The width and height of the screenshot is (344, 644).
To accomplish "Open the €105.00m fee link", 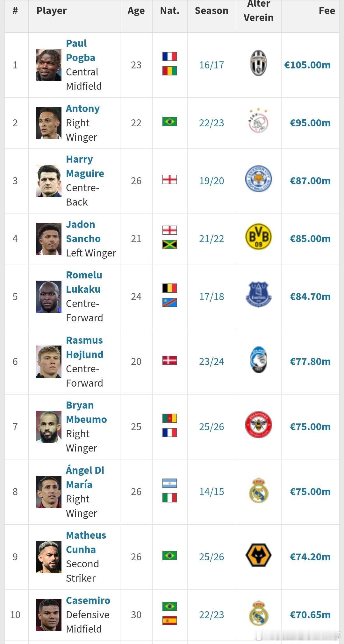I will click(307, 65).
